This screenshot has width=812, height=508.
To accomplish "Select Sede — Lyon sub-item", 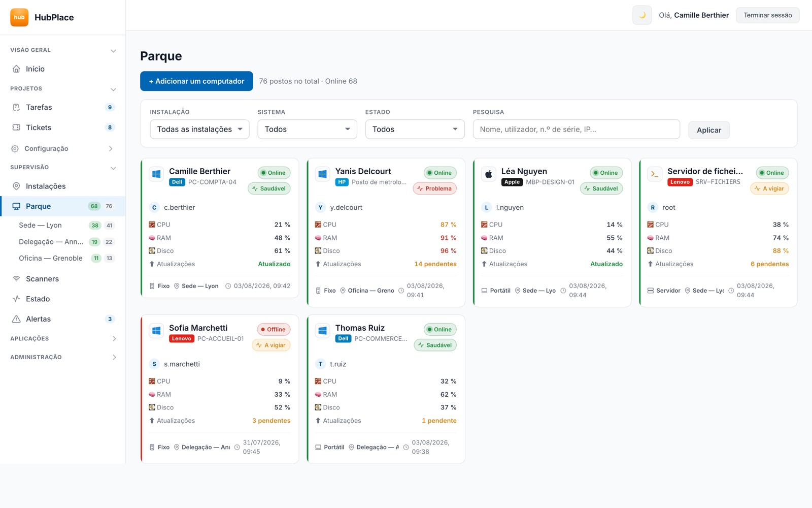I will tap(40, 225).
